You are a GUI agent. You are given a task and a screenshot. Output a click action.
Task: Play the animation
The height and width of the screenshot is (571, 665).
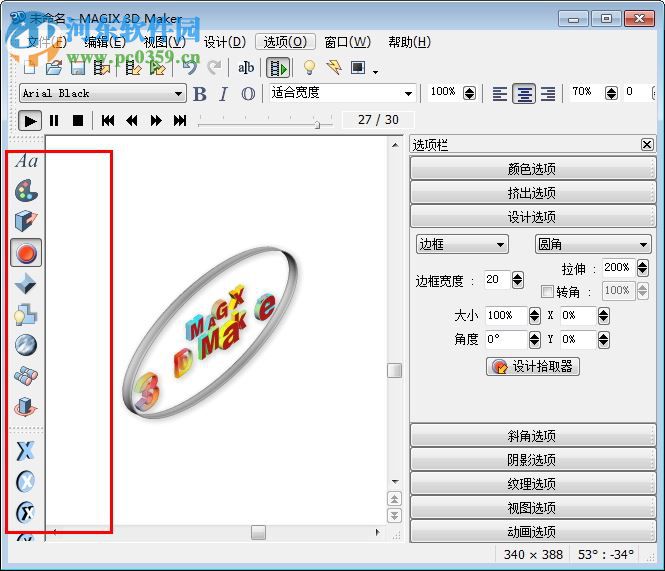tap(30, 121)
